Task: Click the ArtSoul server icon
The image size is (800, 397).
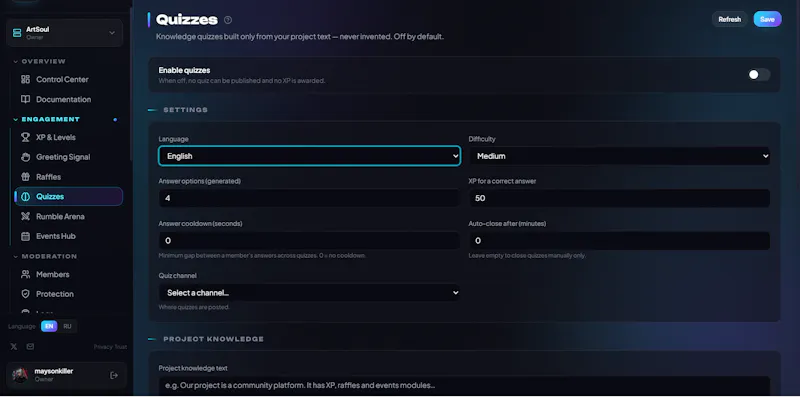Action: click(17, 33)
